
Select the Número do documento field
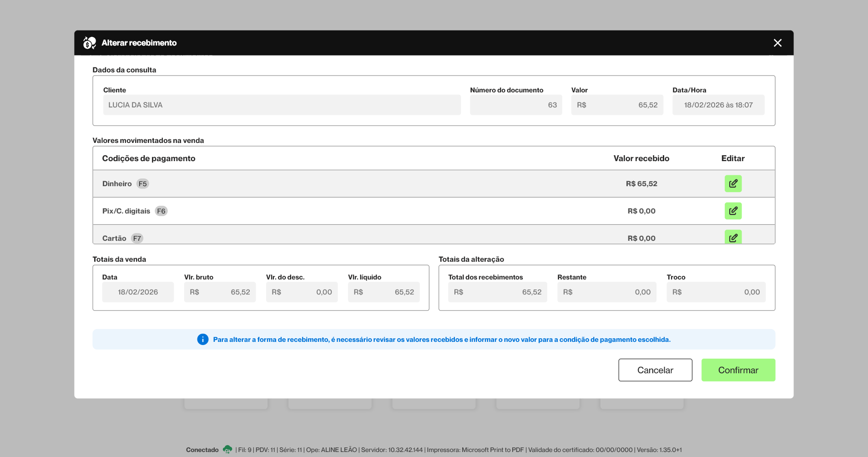tap(516, 105)
